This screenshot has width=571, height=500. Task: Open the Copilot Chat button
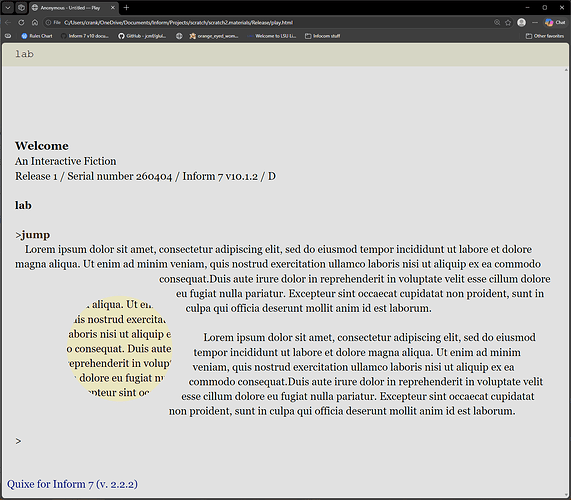click(x=555, y=23)
